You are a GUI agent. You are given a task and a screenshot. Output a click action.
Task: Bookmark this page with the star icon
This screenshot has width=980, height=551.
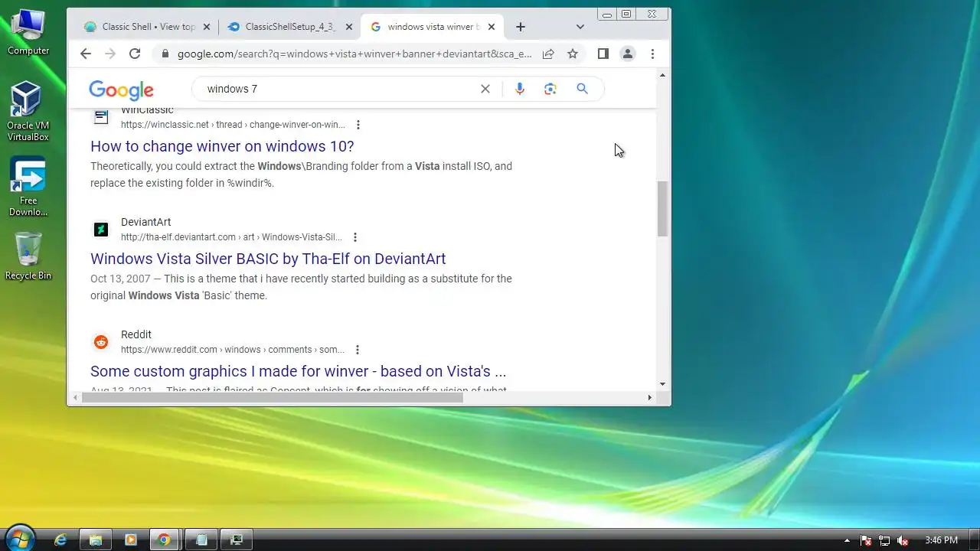573,54
